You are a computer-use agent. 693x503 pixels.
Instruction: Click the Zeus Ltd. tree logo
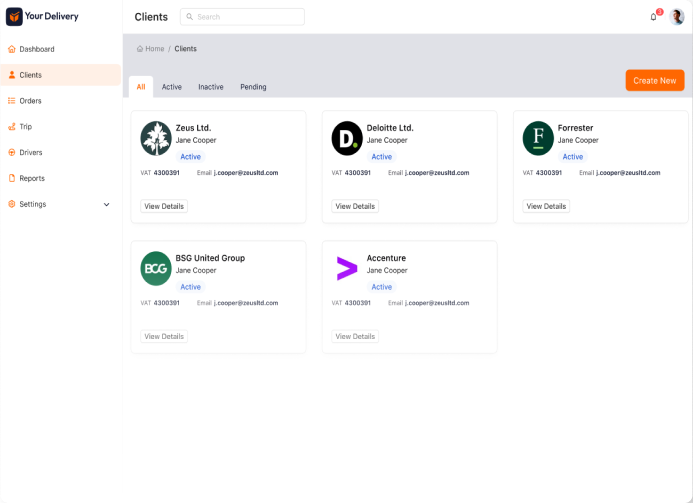pyautogui.click(x=156, y=138)
